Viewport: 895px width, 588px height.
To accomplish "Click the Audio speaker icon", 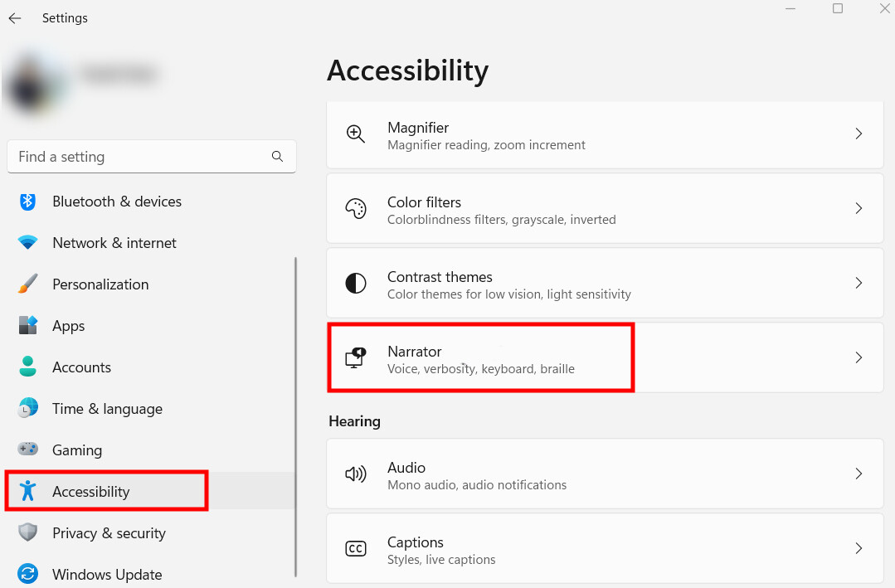I will point(356,474).
